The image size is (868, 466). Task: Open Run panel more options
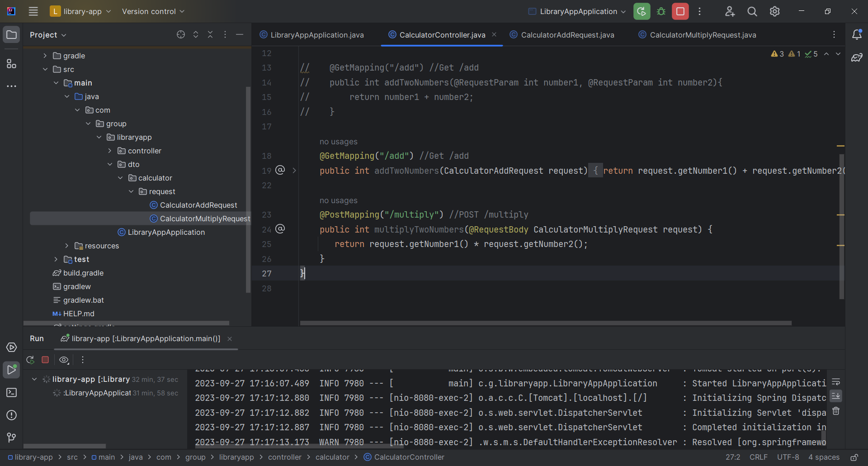[83, 360]
